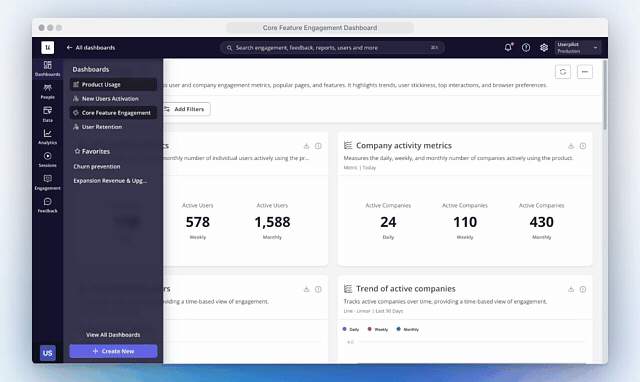Go back to All dashboards
640x382 pixels.
(91, 47)
